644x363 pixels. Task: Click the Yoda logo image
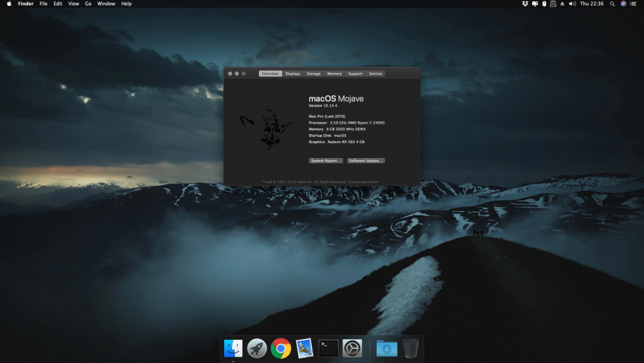[x=266, y=129]
